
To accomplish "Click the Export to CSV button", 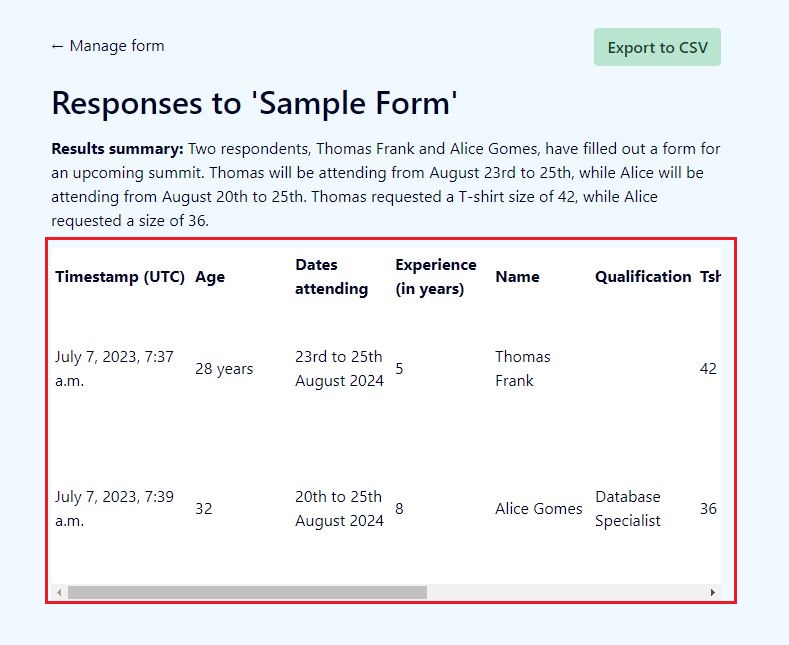I will pyautogui.click(x=657, y=48).
